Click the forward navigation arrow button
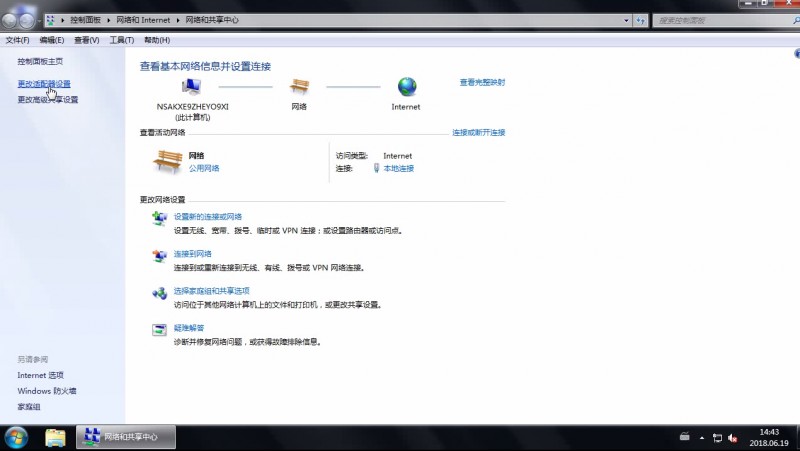Viewport: 800px width, 451px height. [x=27, y=20]
